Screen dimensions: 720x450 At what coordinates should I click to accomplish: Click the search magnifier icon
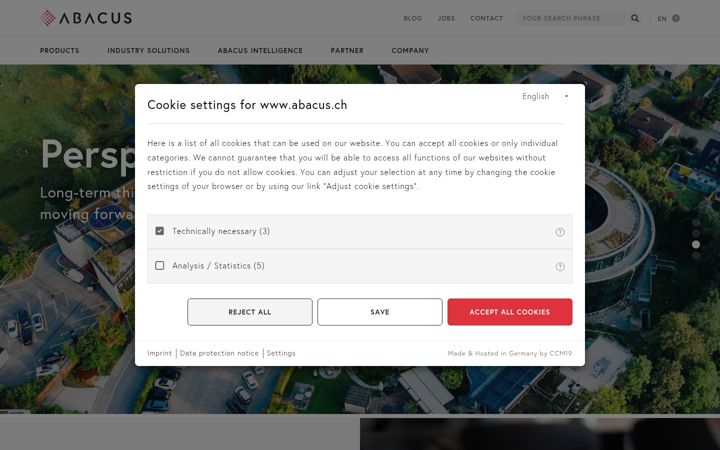click(635, 18)
